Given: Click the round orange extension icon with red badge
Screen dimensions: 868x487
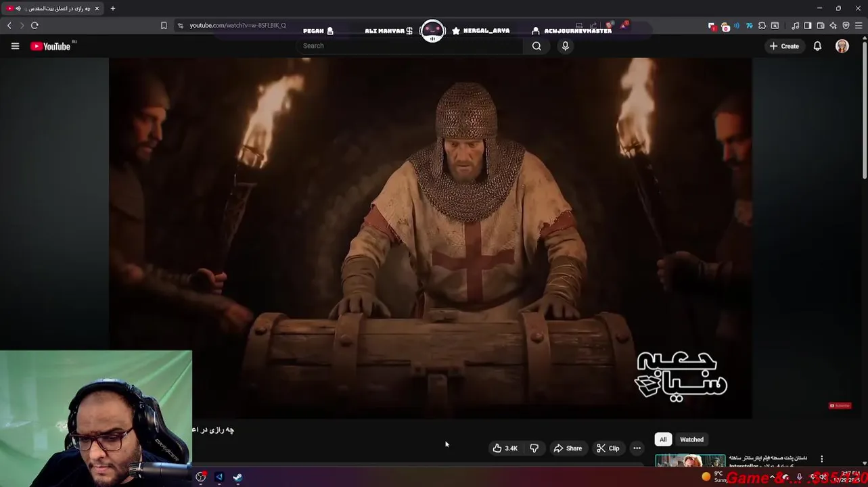Looking at the screenshot, I should [x=725, y=26].
